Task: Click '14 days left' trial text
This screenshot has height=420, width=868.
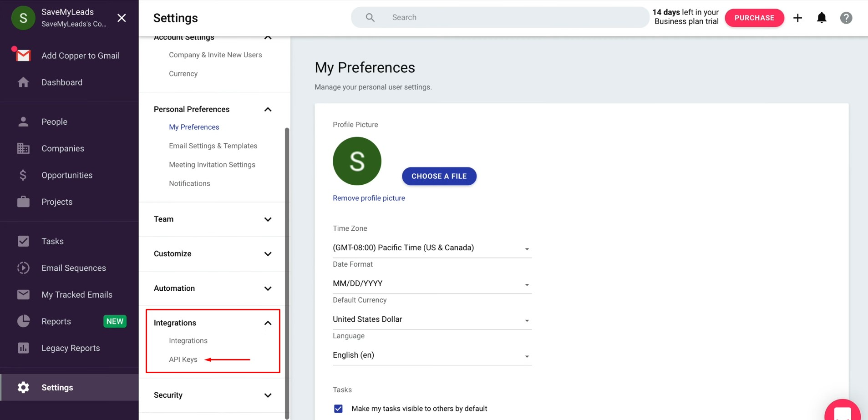Action: (686, 17)
